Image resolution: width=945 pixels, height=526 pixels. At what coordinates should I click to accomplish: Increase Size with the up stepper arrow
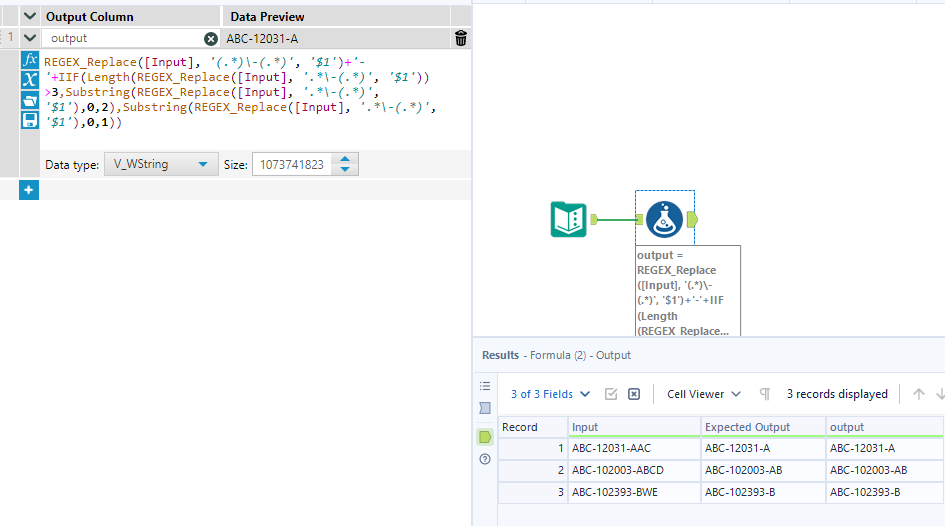pyautogui.click(x=345, y=159)
